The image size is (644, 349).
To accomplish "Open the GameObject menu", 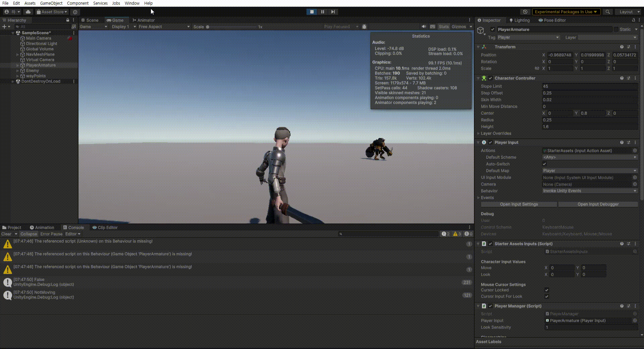I will tap(51, 3).
